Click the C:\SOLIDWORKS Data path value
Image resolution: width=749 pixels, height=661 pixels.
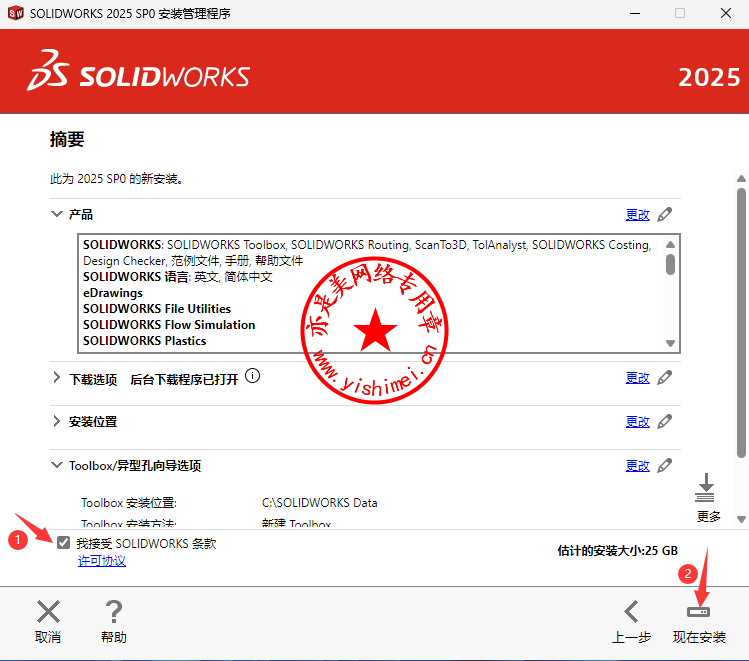coord(320,503)
